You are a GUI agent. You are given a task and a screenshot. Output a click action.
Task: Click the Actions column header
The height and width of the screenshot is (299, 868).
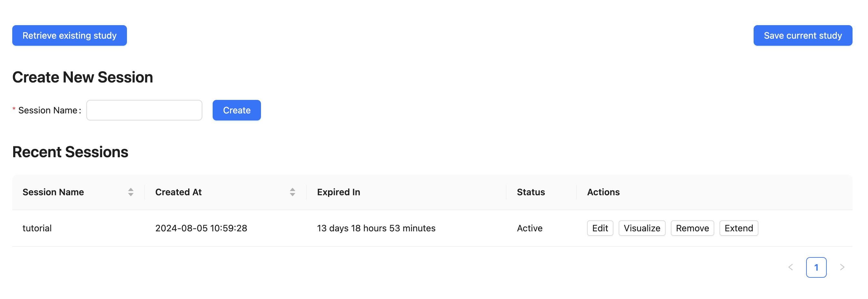coord(603,192)
